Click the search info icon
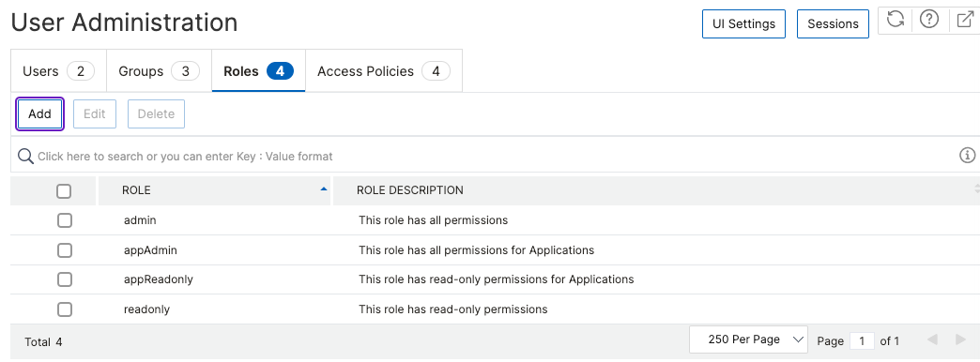This screenshot has width=980, height=362. [x=967, y=156]
